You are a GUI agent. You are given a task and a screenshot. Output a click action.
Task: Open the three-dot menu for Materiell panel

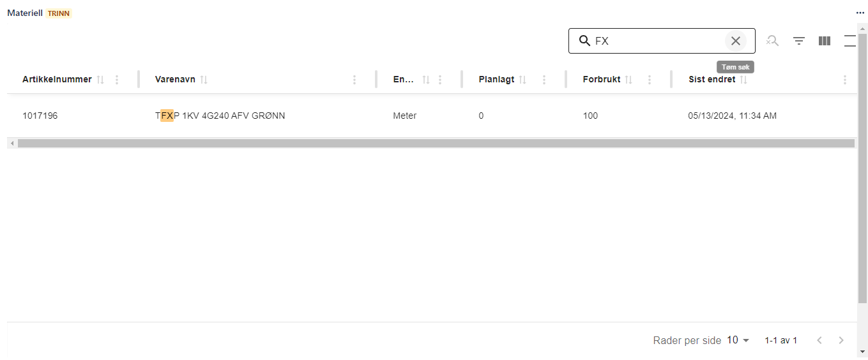click(x=860, y=13)
